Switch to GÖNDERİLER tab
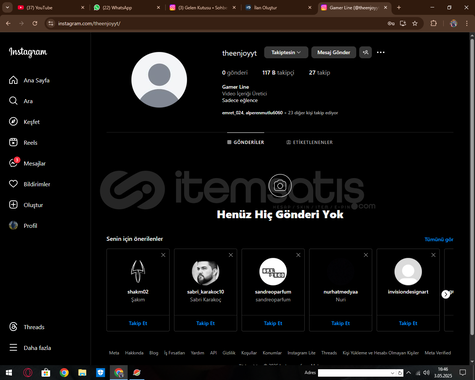 (246, 142)
